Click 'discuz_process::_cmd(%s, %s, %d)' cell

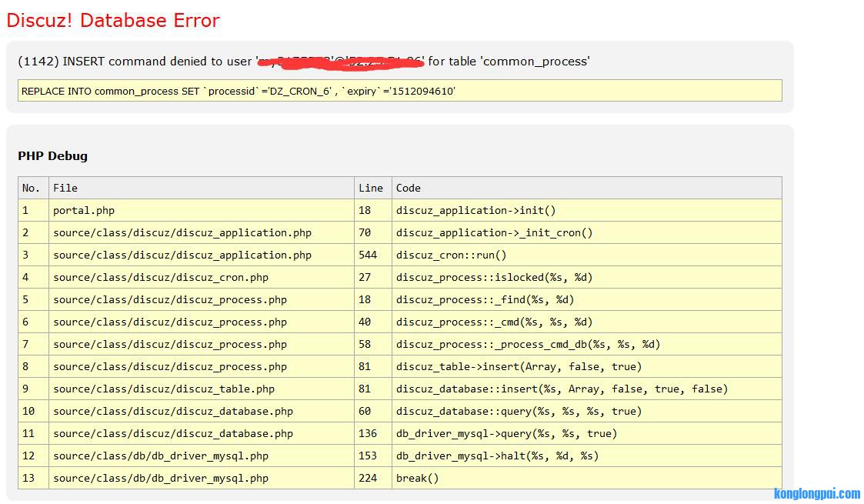tap(587, 322)
